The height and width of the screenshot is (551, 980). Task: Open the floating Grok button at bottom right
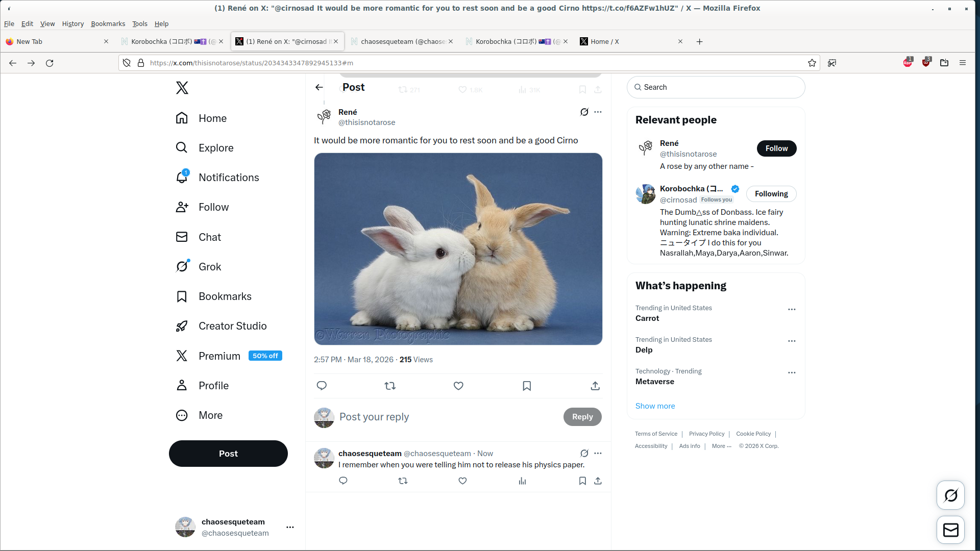point(950,495)
